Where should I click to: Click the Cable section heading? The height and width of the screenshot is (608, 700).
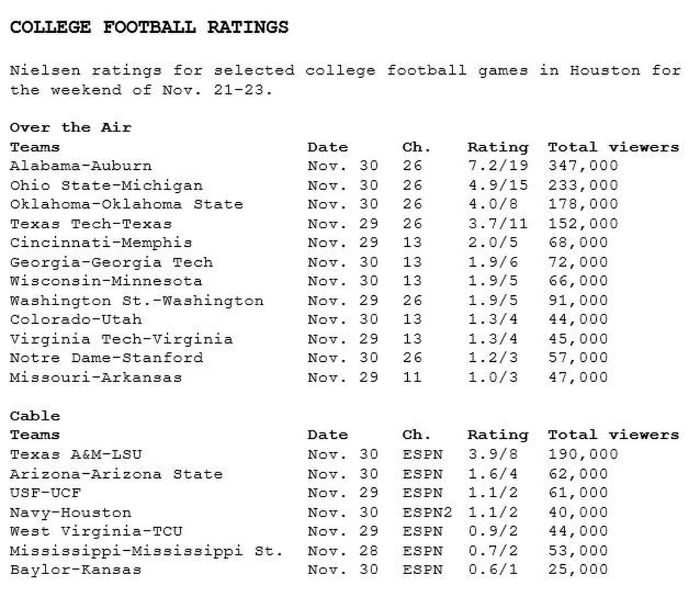click(x=35, y=416)
